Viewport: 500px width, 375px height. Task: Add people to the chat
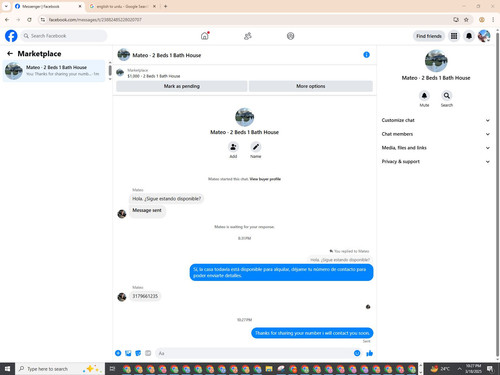click(233, 147)
